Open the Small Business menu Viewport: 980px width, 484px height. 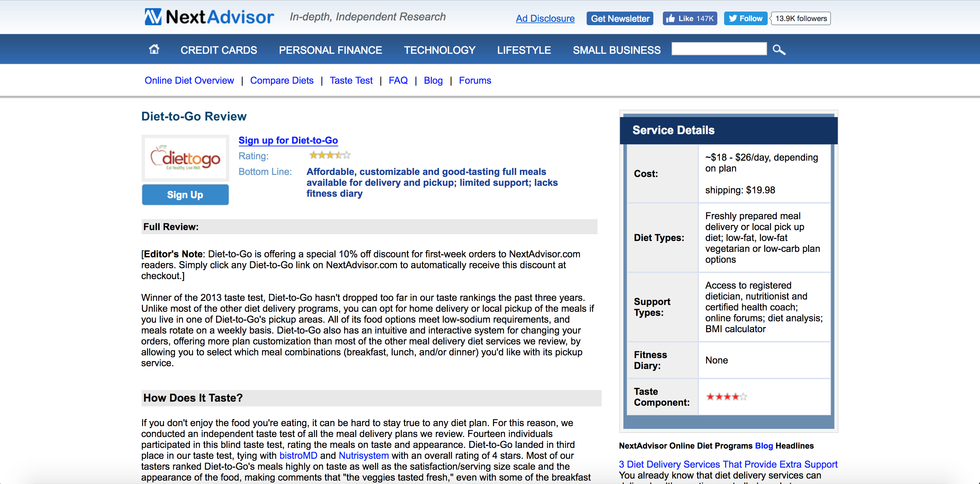pyautogui.click(x=617, y=50)
